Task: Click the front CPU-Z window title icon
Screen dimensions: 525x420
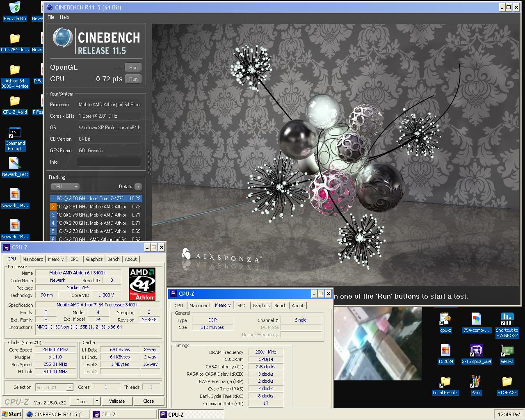Action: (x=7, y=247)
